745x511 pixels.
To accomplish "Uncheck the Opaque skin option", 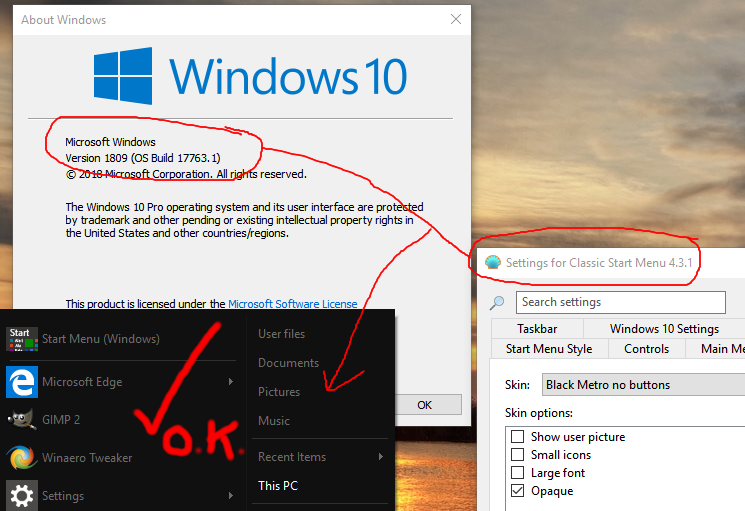I will [517, 491].
